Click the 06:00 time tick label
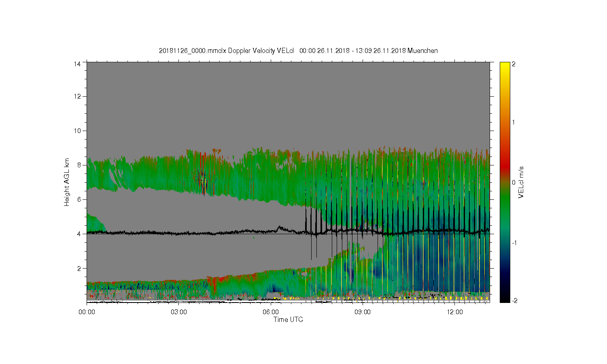 [x=270, y=312]
